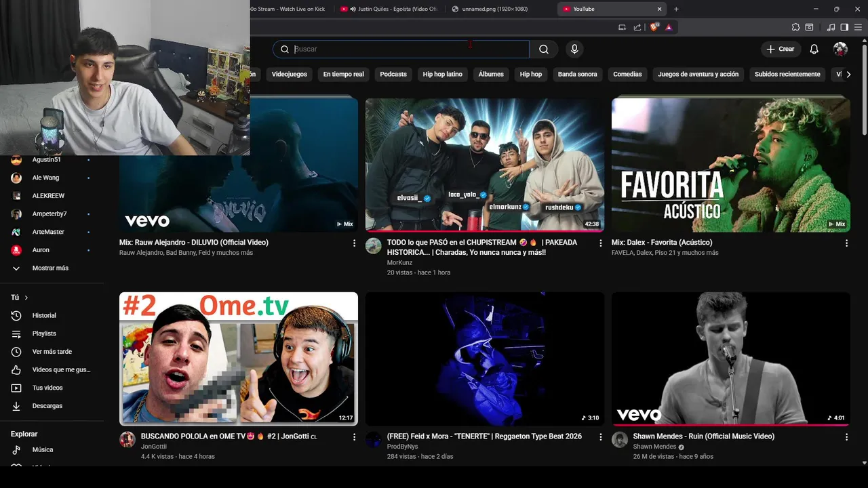
Task: Open options menu for the Chupistream video
Action: point(600,243)
